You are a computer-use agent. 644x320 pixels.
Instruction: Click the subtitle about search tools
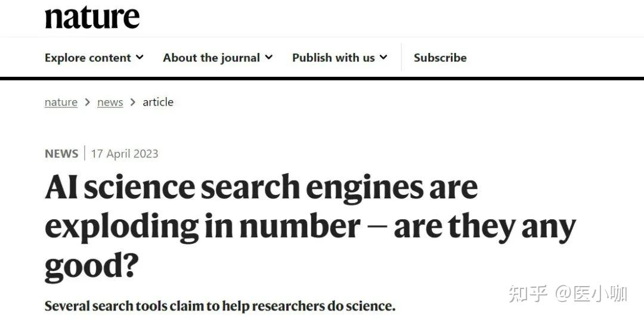pos(220,306)
